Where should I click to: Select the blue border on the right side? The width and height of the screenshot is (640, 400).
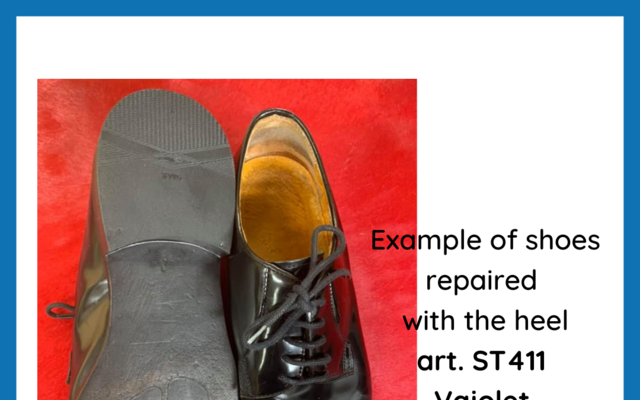pyautogui.click(x=632, y=208)
